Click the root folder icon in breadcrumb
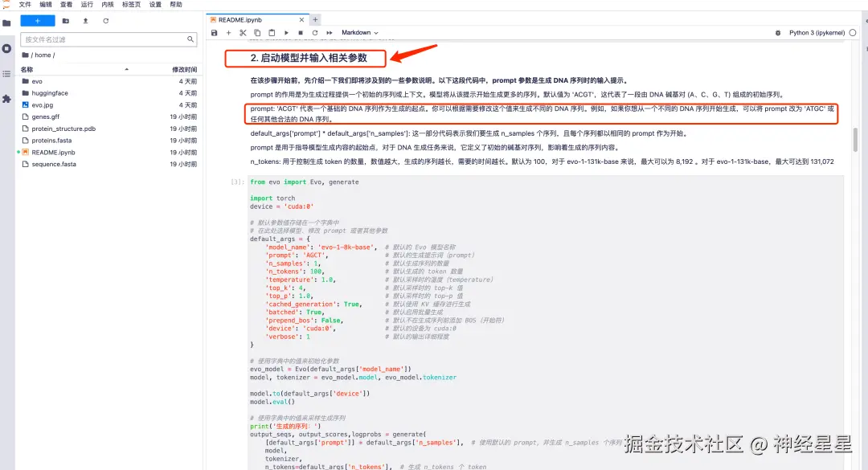Viewport: 868px width, 470px height. coord(26,55)
